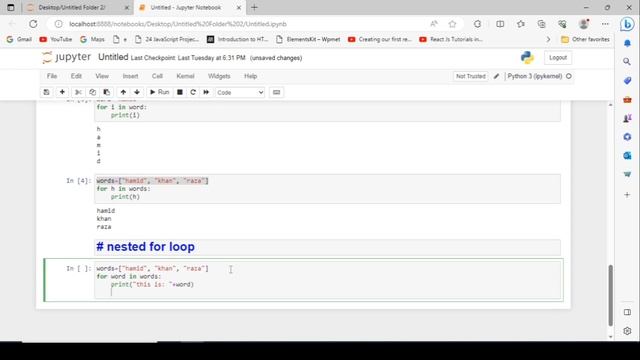
Task: Open the browser tab actions menu icon
Action: tap(11, 7)
